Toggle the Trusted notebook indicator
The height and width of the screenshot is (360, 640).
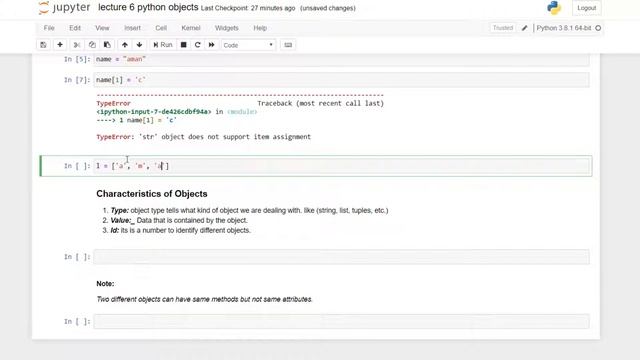502,28
